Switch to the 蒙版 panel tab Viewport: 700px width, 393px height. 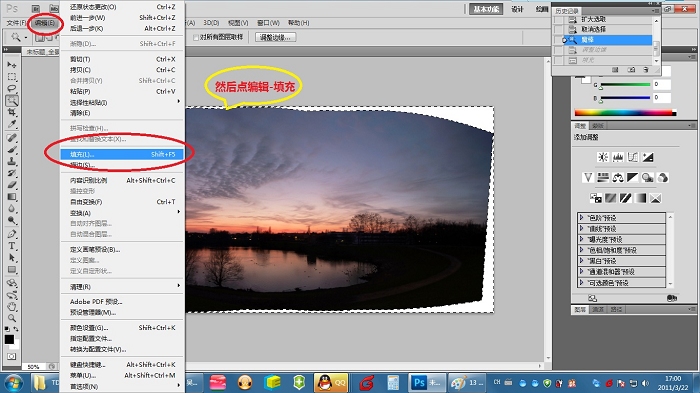click(x=597, y=125)
